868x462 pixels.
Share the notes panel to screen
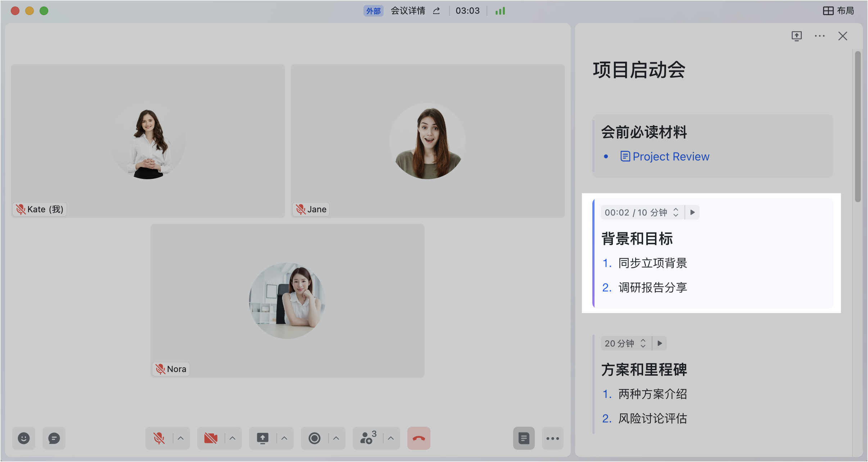[797, 36]
